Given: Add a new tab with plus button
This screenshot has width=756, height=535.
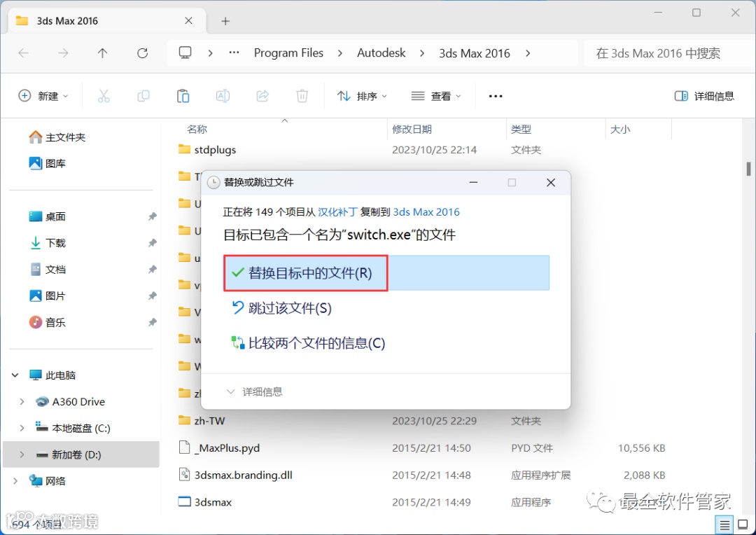Looking at the screenshot, I should point(225,21).
